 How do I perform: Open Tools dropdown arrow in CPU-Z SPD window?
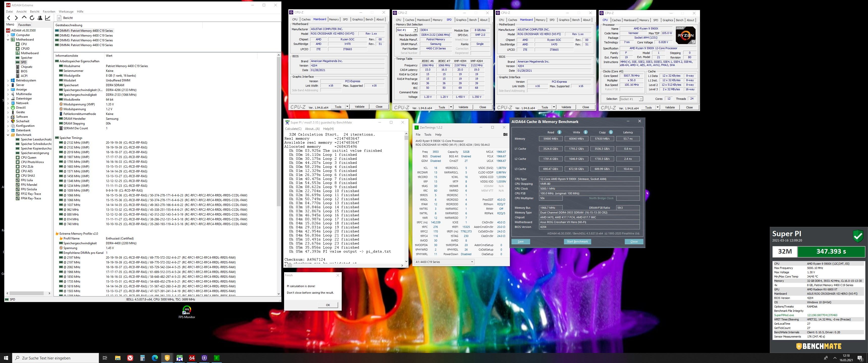(x=451, y=107)
